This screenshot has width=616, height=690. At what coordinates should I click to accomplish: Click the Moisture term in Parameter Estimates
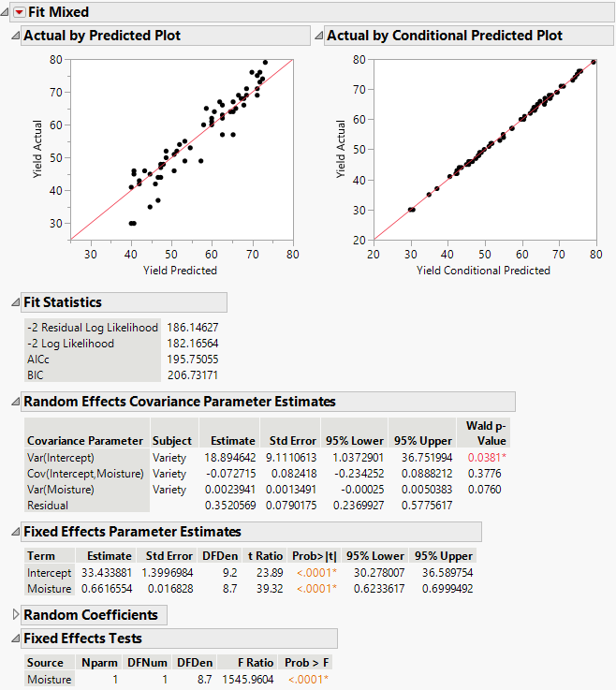click(51, 588)
